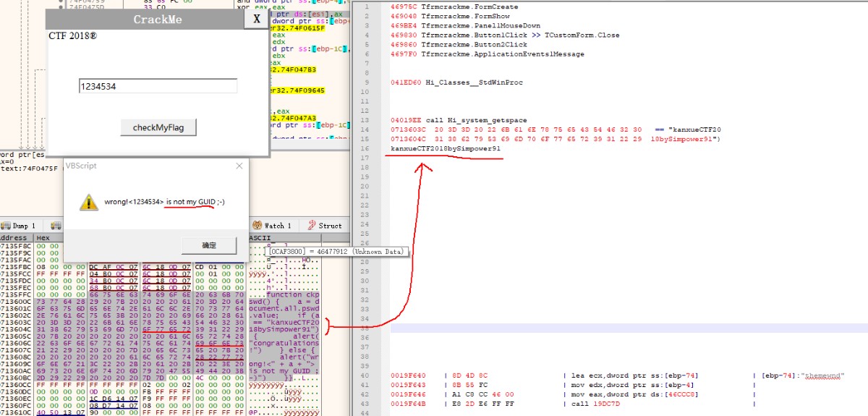Close the CrackMe window with X
The image size is (868, 416).
coord(256,19)
